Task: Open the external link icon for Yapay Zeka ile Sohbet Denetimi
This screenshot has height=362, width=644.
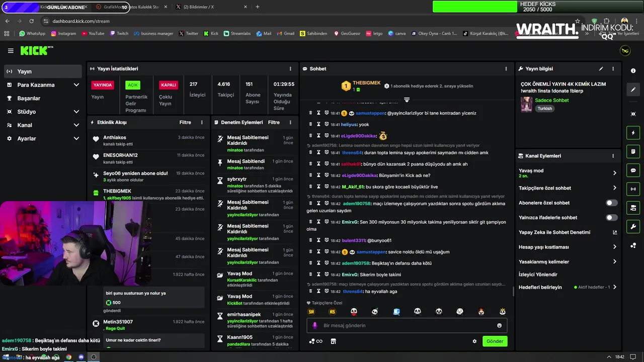Action: [x=614, y=232]
